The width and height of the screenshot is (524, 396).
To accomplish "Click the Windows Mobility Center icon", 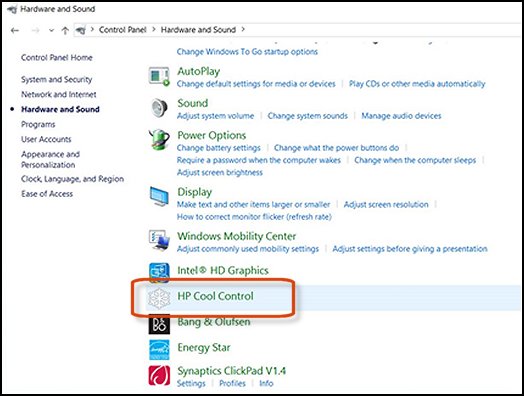I will [159, 240].
